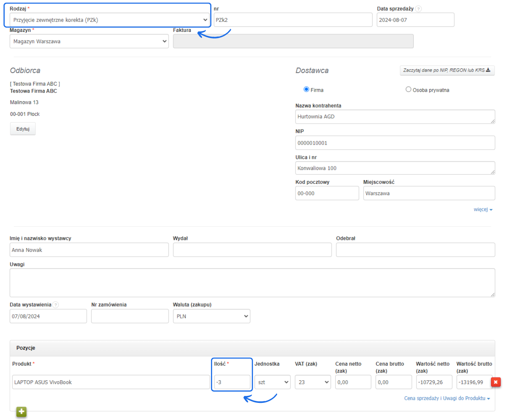Open the Magazyn Warszawa dropdown
This screenshot has height=420, width=508.
tap(89, 41)
